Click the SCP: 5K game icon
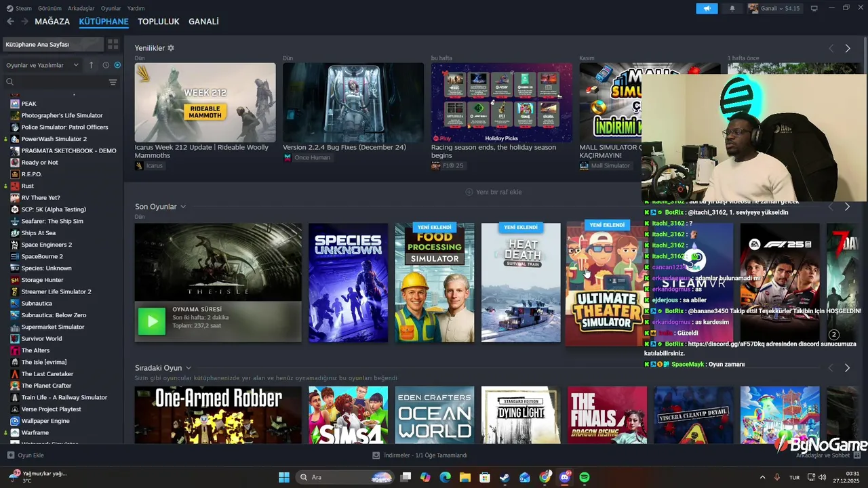Image resolution: width=868 pixels, height=488 pixels. pos(15,209)
